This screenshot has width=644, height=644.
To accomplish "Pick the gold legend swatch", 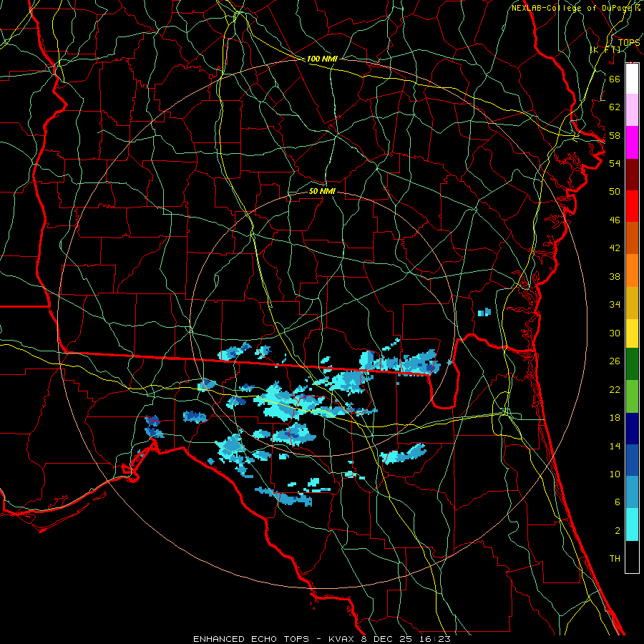I will [632, 303].
